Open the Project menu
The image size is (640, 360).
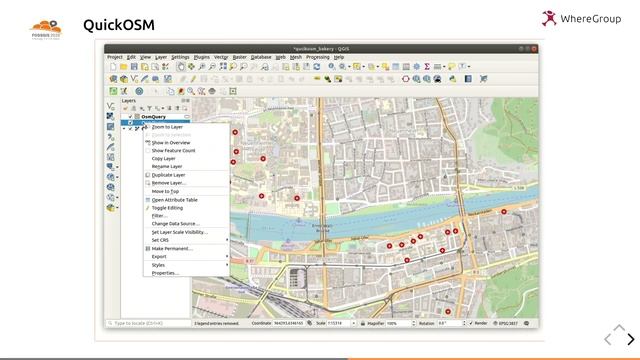(115, 57)
